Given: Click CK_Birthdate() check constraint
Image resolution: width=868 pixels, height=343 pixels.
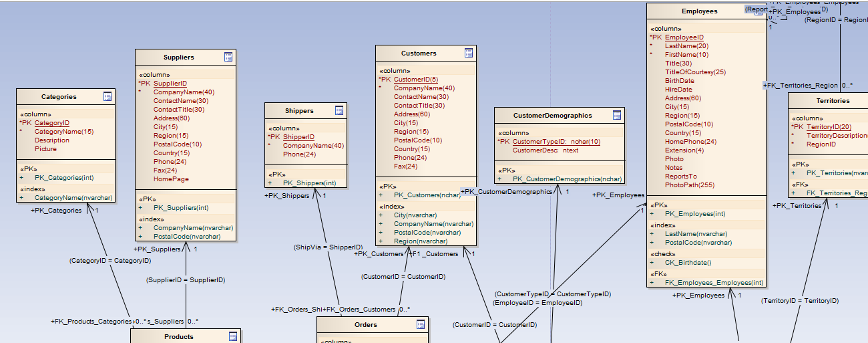Looking at the screenshot, I should [688, 263].
